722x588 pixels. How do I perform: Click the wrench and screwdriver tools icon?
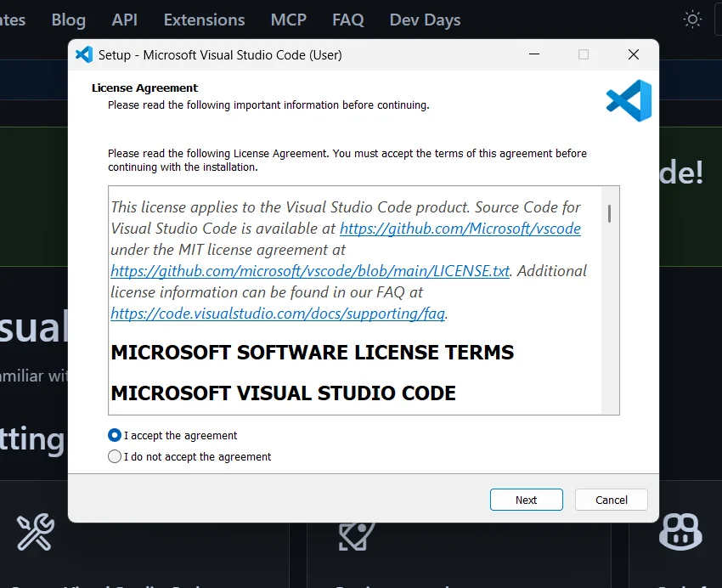[36, 532]
